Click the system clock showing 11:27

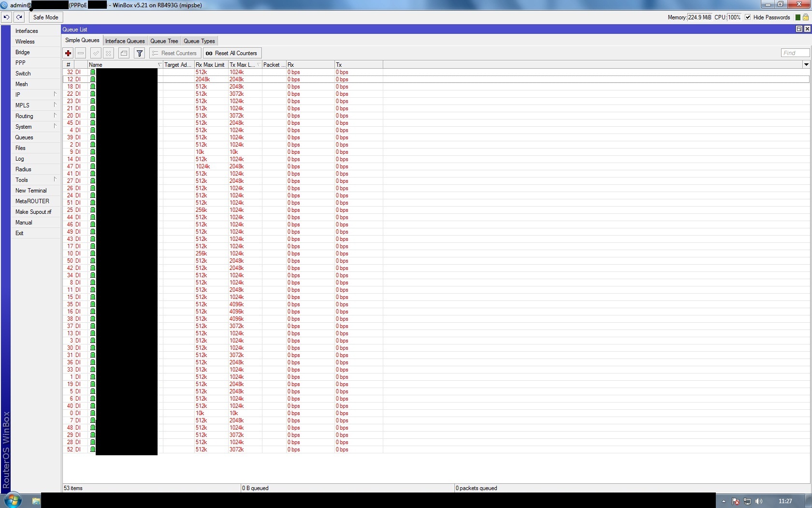(785, 501)
